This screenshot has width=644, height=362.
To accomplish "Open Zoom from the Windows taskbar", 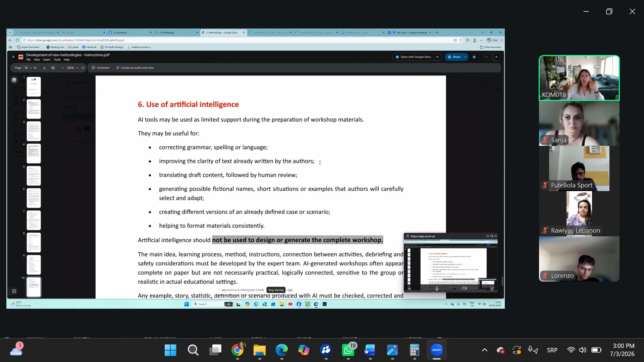I will tap(436, 350).
